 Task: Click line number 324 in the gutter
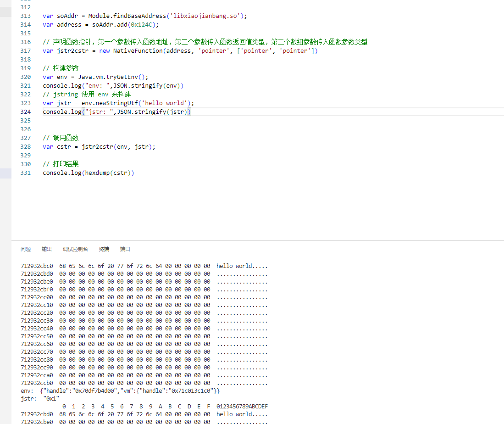(x=26, y=112)
